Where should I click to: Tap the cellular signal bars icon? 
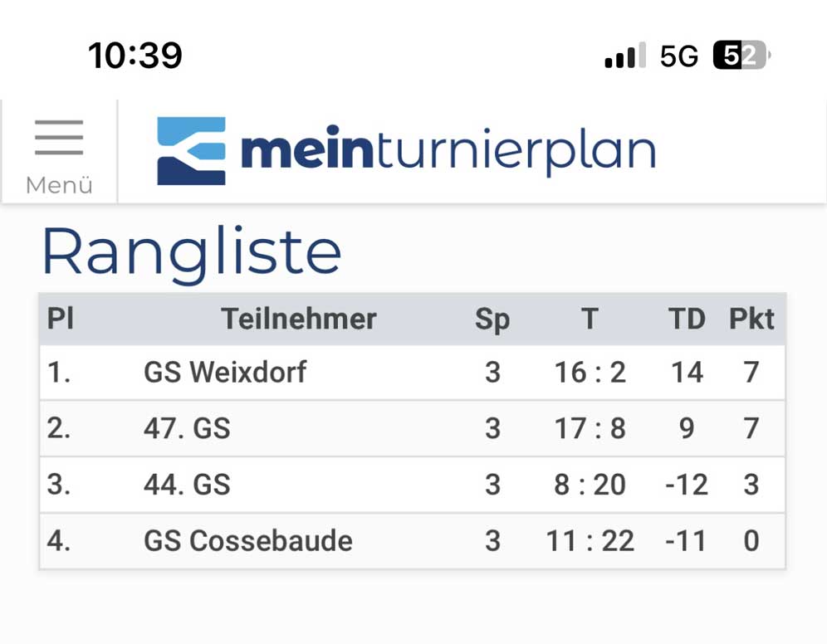click(625, 55)
